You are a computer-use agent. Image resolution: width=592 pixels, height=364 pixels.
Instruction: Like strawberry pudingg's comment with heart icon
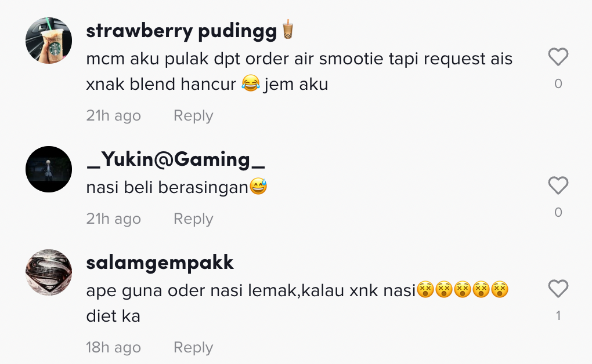click(x=558, y=57)
